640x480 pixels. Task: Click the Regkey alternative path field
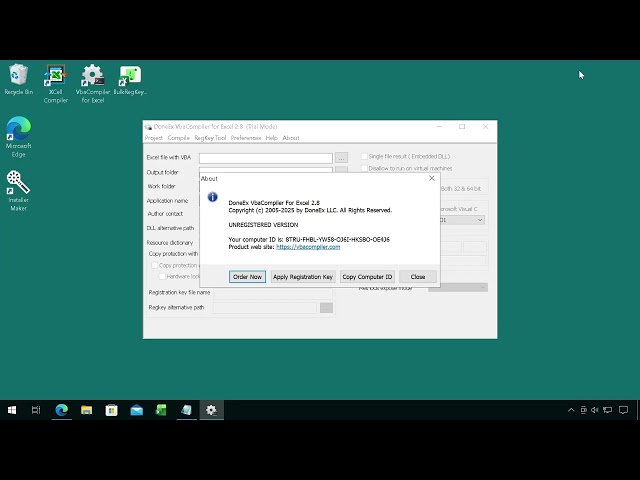264,308
